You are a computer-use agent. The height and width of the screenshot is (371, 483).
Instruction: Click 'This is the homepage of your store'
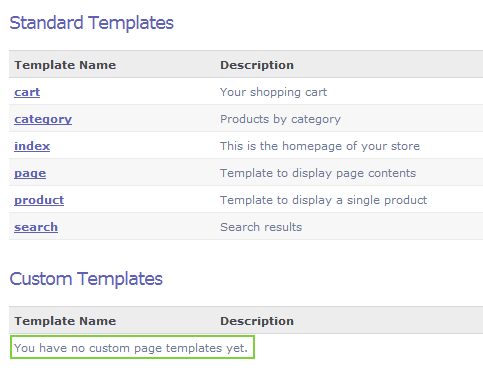[320, 146]
